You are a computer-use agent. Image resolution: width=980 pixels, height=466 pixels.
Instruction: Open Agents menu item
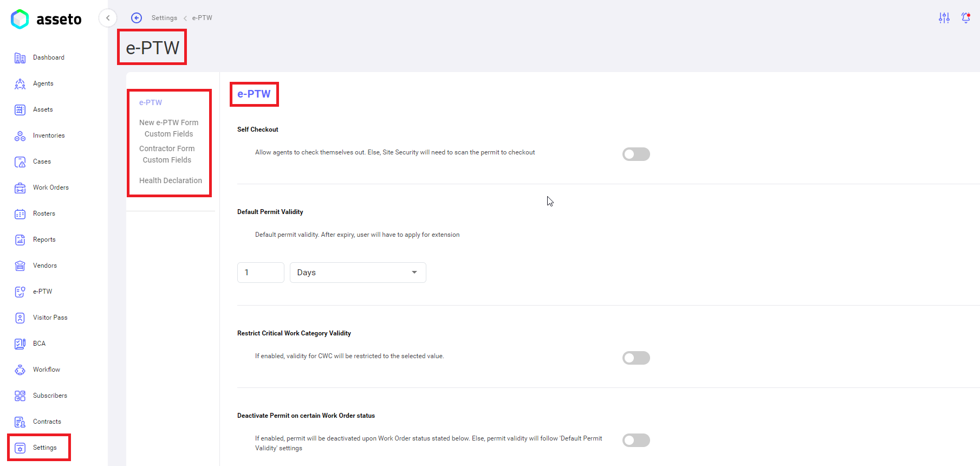[x=43, y=83]
